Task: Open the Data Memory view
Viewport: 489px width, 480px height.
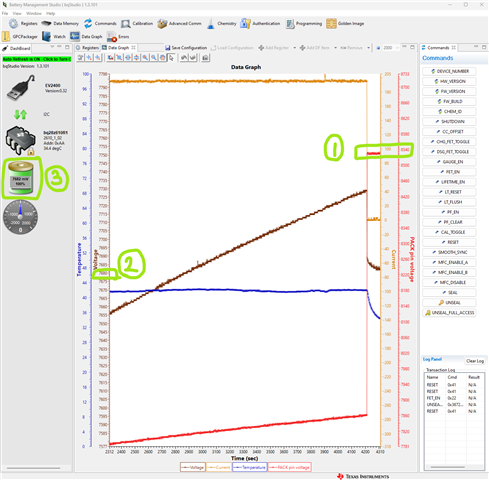Action: click(x=60, y=24)
